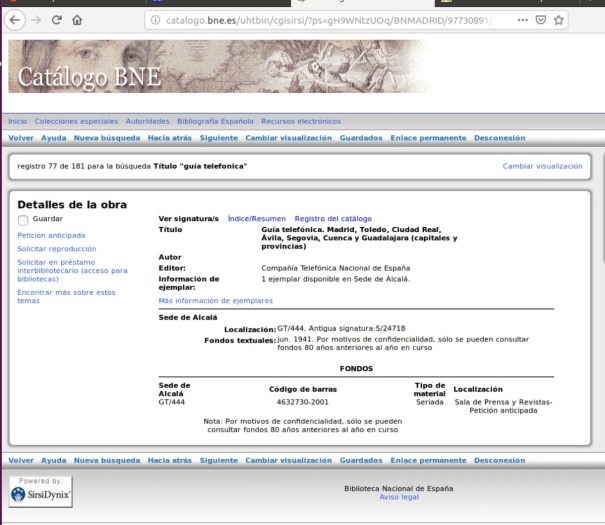Click the Petición anticipada link
The width and height of the screenshot is (605, 525).
[x=52, y=235]
